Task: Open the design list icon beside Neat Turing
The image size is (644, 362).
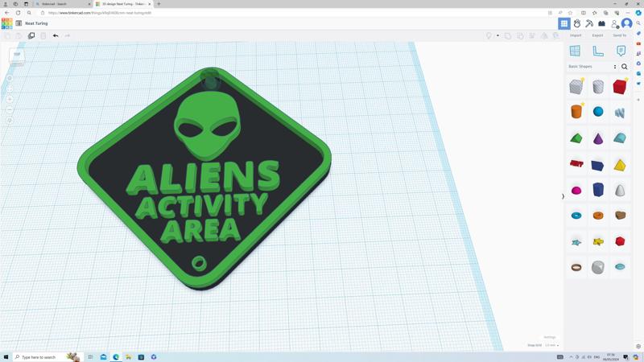Action: coord(19,23)
